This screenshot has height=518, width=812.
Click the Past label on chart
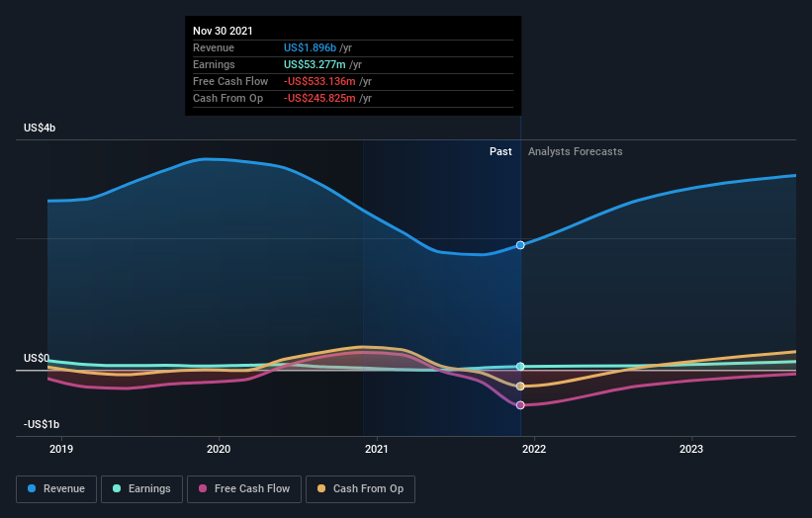(500, 151)
